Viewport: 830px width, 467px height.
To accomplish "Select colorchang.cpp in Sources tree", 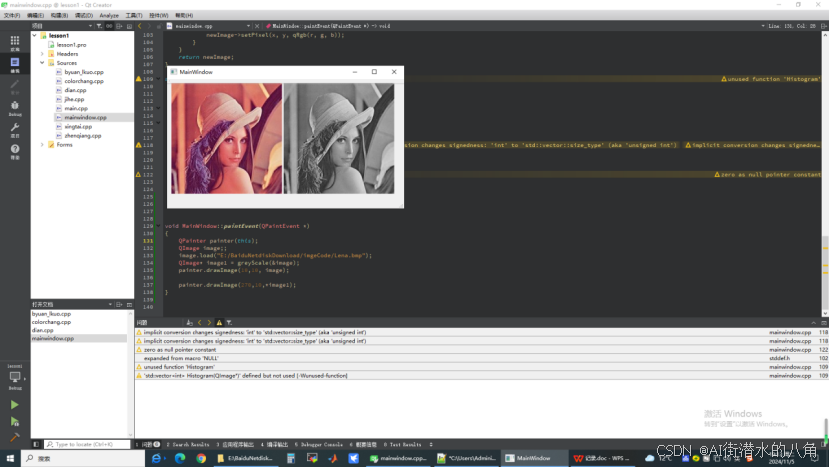I will tap(84, 81).
